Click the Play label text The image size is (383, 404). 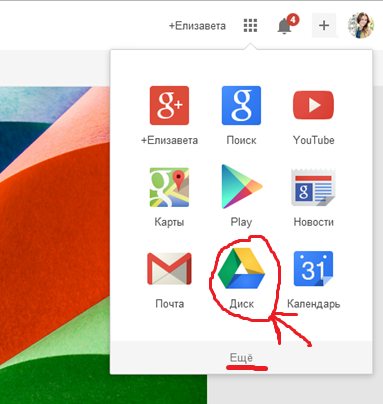(x=241, y=222)
